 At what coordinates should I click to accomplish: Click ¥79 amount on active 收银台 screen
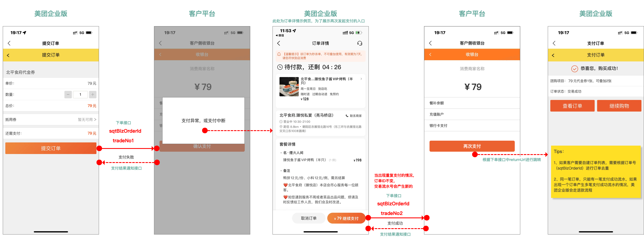(473, 87)
